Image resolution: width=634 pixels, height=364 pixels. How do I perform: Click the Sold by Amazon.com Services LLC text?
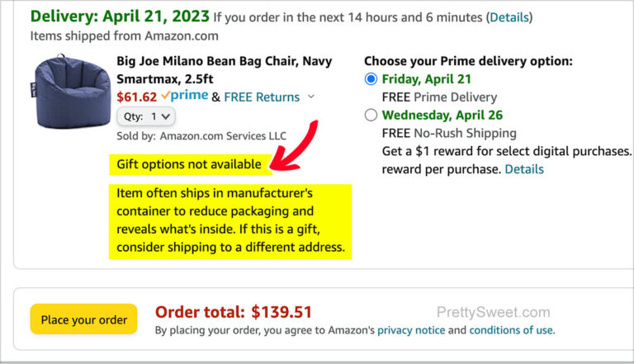pos(201,135)
